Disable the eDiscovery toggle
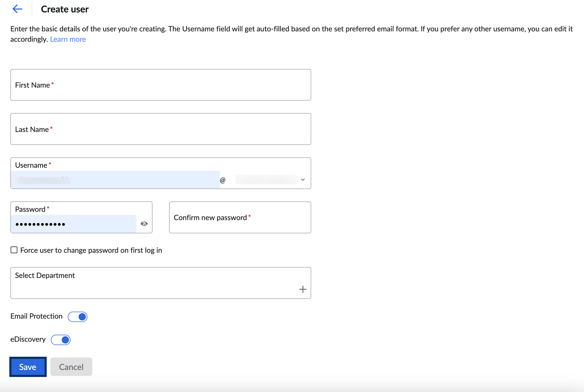Viewport: 584px width, 392px height. tap(61, 339)
